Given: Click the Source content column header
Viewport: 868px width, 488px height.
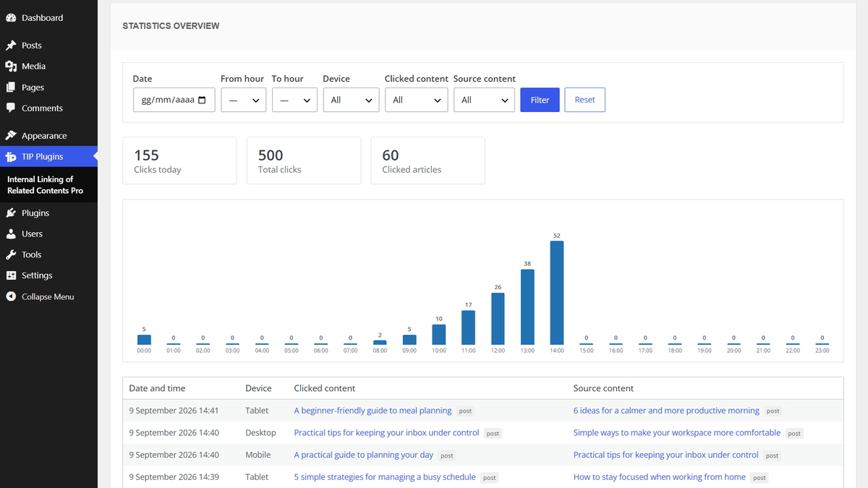Looking at the screenshot, I should pos(603,388).
